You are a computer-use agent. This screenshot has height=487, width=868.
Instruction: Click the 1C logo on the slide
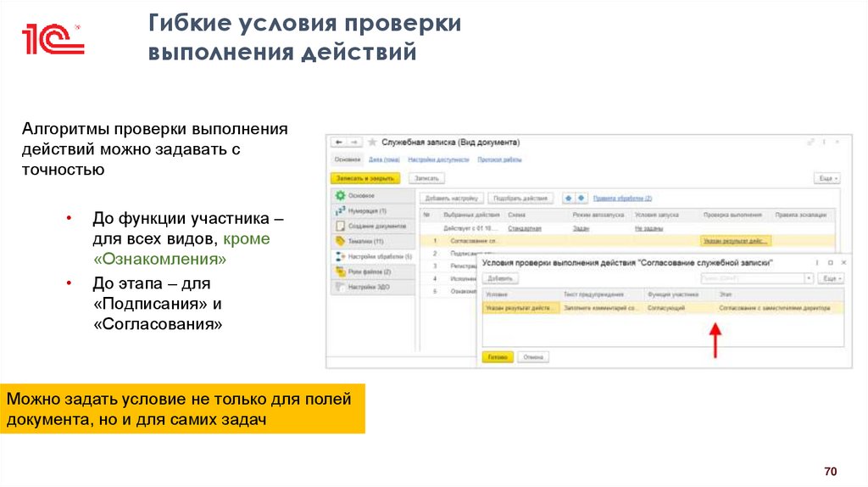(53, 39)
